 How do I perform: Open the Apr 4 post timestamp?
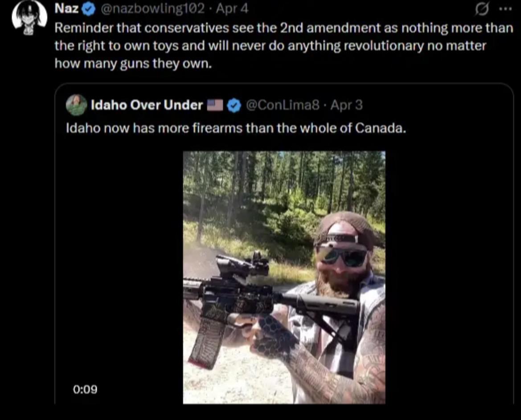click(x=232, y=8)
